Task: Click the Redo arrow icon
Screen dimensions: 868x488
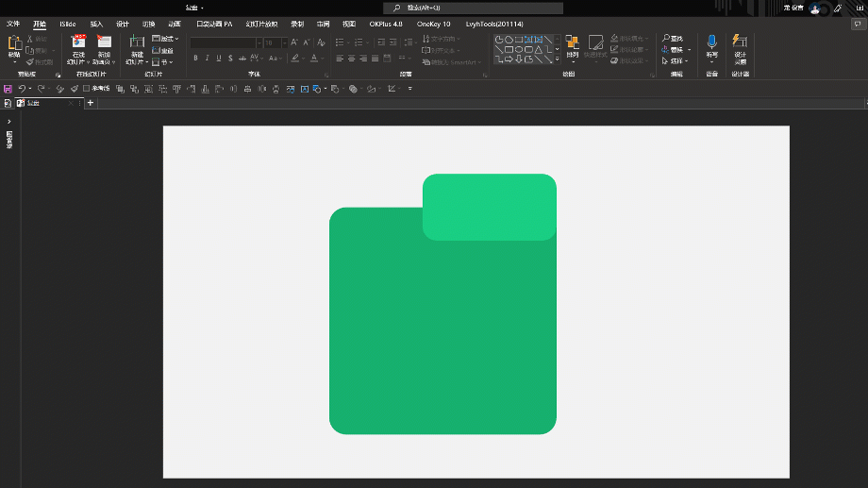Action: [x=41, y=89]
